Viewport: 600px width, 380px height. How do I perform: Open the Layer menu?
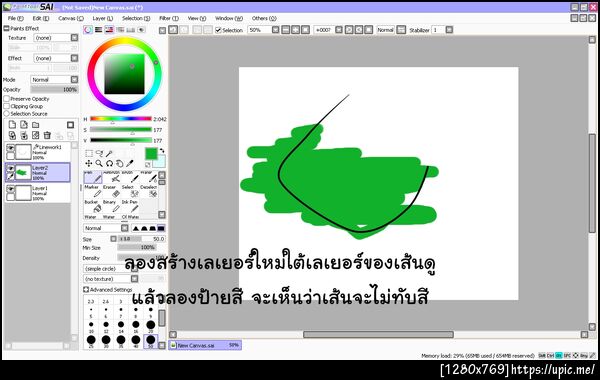(x=103, y=18)
